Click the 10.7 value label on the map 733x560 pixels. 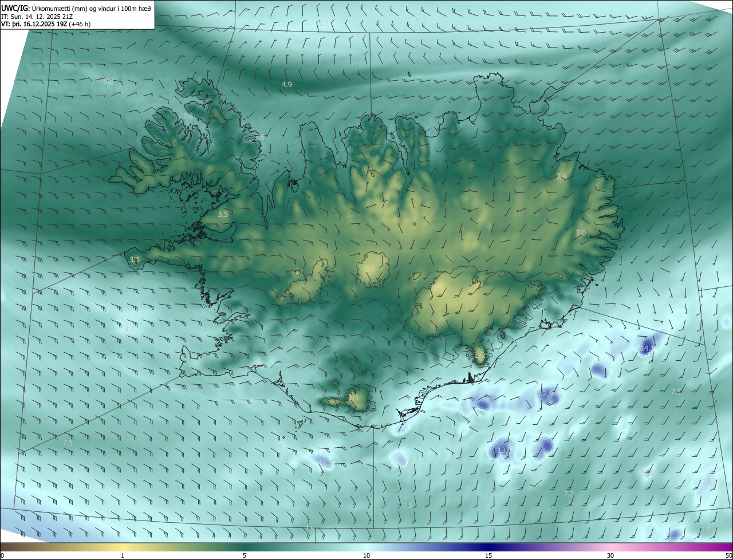(x=710, y=481)
